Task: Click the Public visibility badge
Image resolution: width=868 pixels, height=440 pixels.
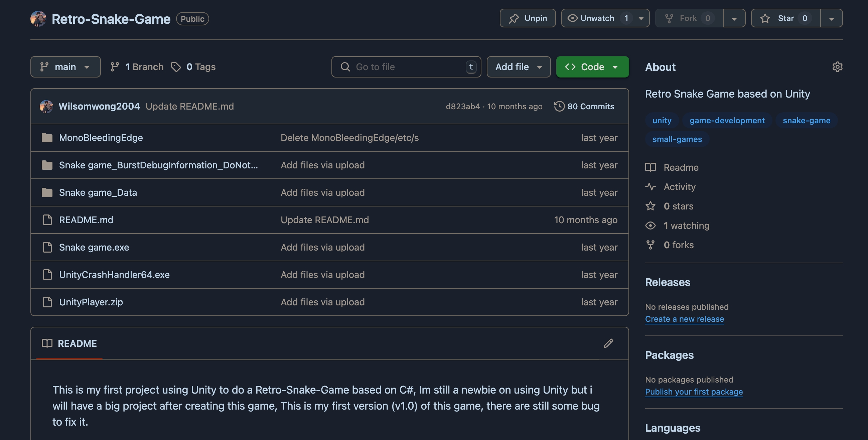Action: (x=192, y=19)
